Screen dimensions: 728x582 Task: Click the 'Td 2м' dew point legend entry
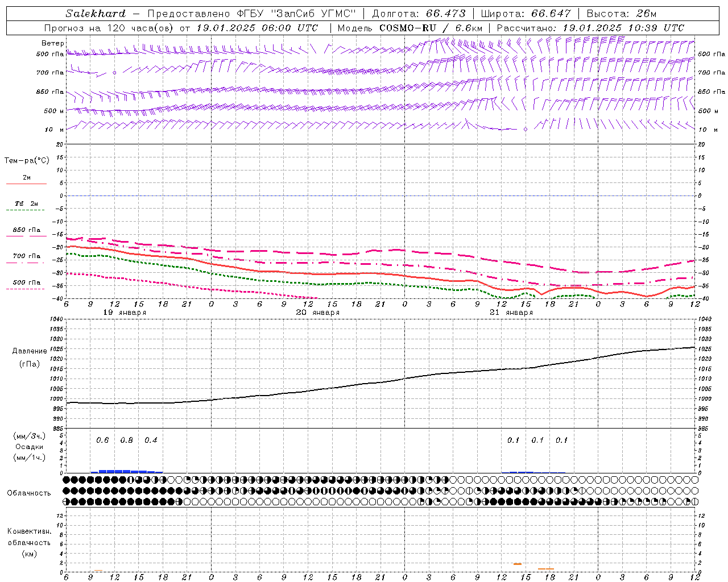[x=26, y=206]
